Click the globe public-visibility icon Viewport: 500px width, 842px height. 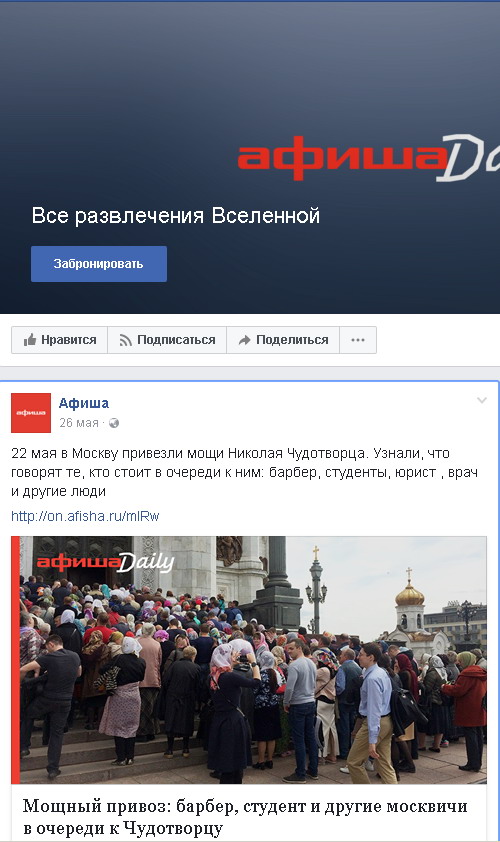click(x=114, y=423)
